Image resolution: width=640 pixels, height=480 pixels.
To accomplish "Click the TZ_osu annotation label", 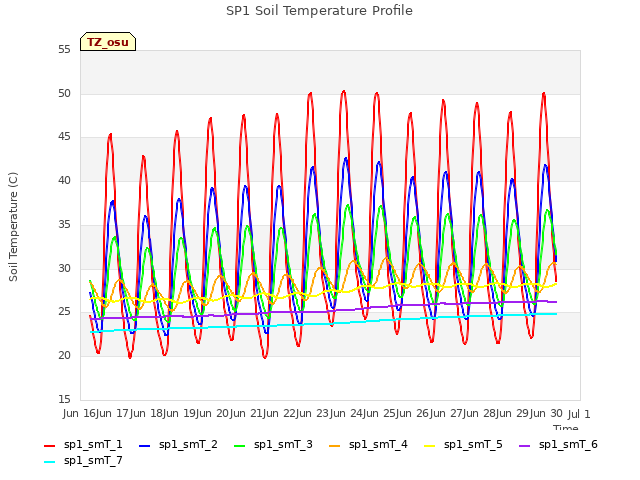I will point(108,42).
